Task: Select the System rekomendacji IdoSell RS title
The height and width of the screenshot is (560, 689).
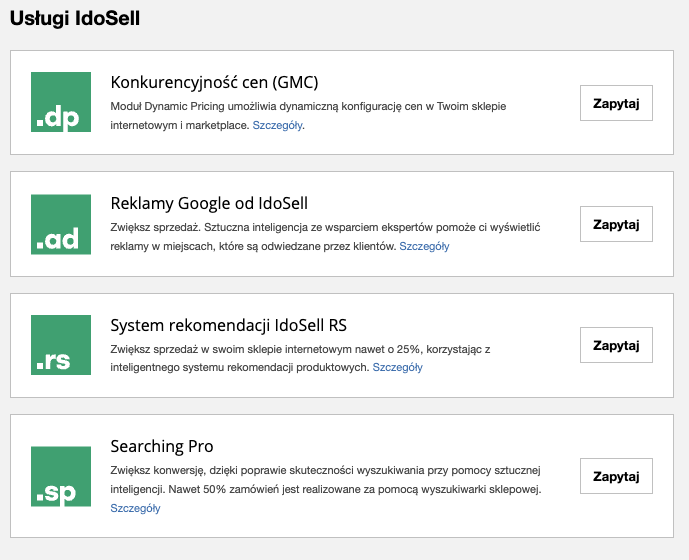Action: pyautogui.click(x=228, y=325)
